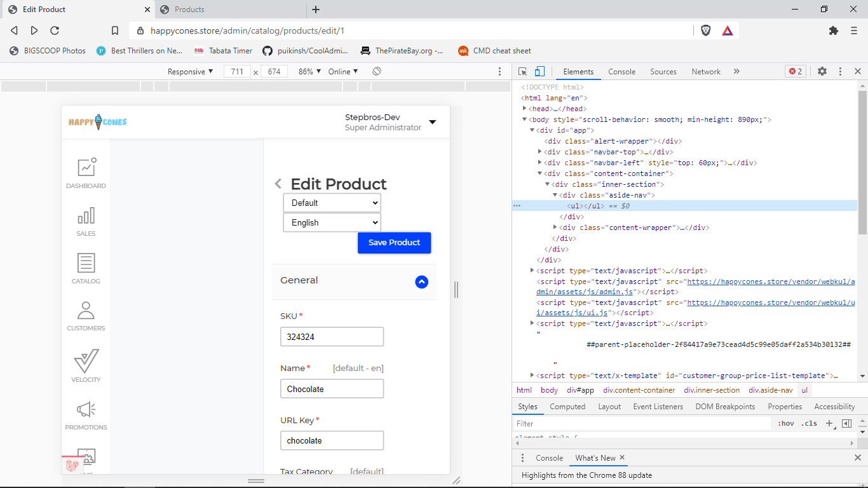Switch to the Sources tab
The width and height of the screenshot is (868, 488).
(x=663, y=72)
